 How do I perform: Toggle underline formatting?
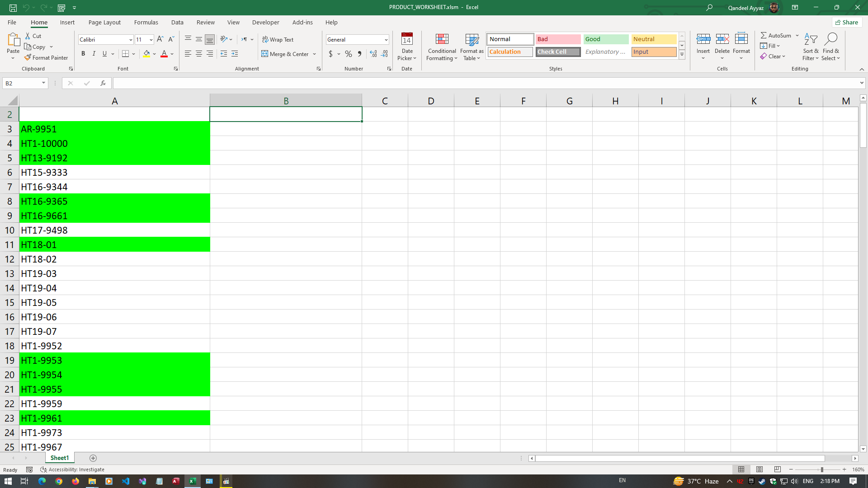[x=104, y=53]
